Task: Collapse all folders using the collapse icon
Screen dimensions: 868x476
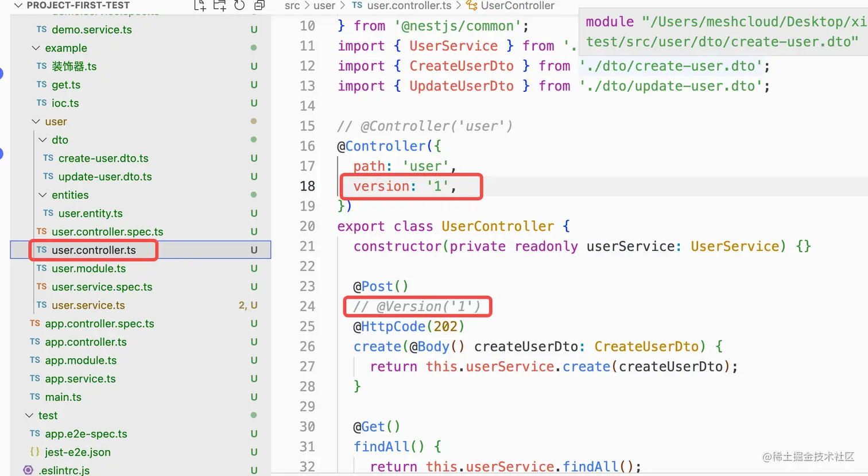Action: pos(259,5)
